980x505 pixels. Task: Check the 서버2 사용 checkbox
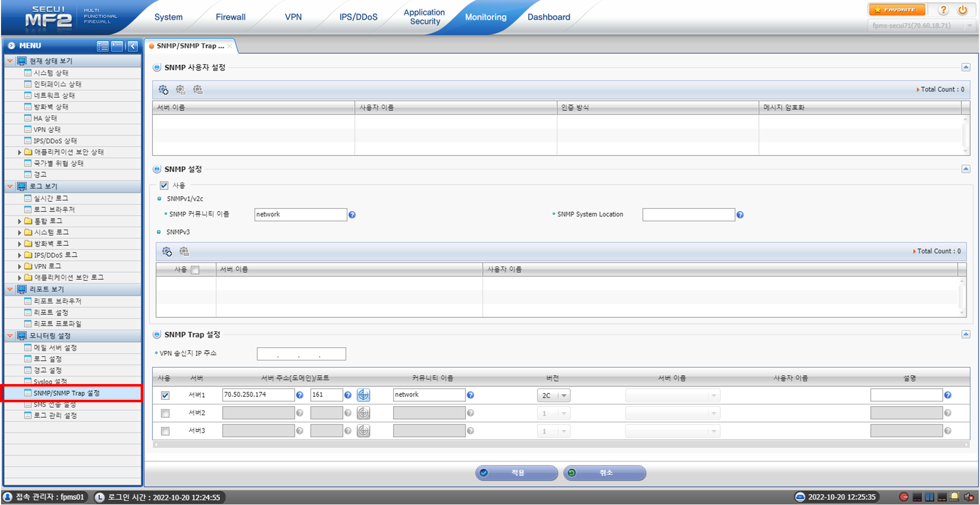tap(165, 413)
